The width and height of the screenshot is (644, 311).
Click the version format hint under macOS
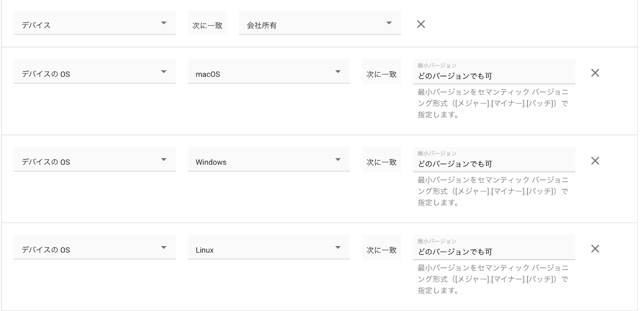493,103
